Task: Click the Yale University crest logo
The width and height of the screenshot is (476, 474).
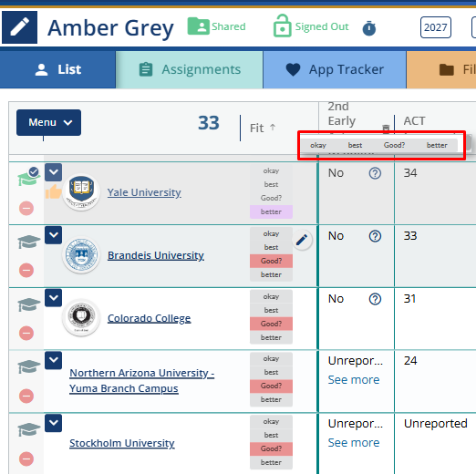Action: [x=81, y=192]
